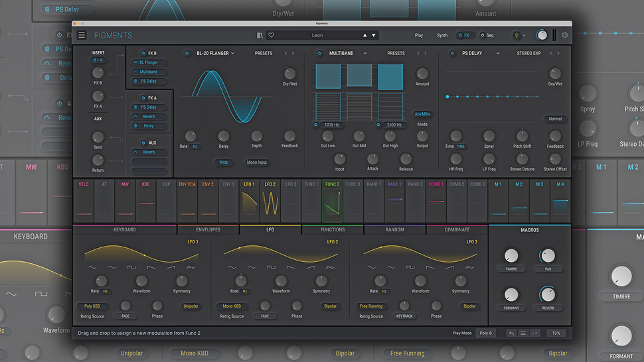Open the KEYBOARD modulation tab
Image resolution: width=644 pixels, height=362 pixels.
124,229
